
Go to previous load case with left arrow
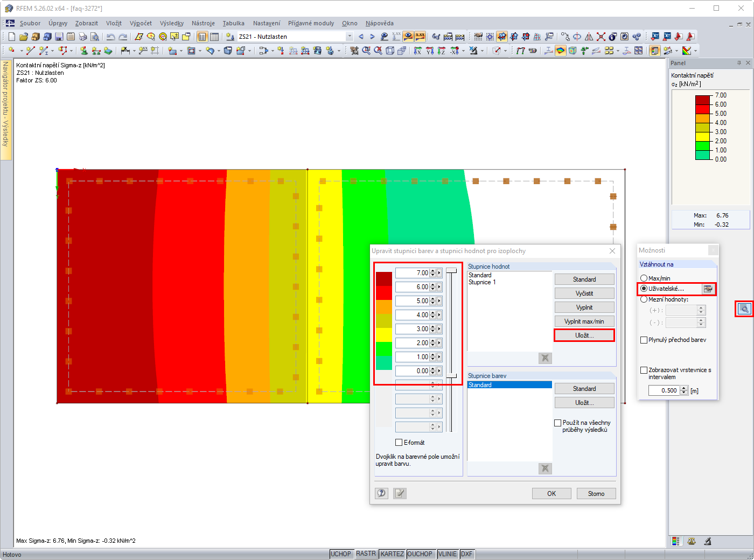pyautogui.click(x=361, y=37)
